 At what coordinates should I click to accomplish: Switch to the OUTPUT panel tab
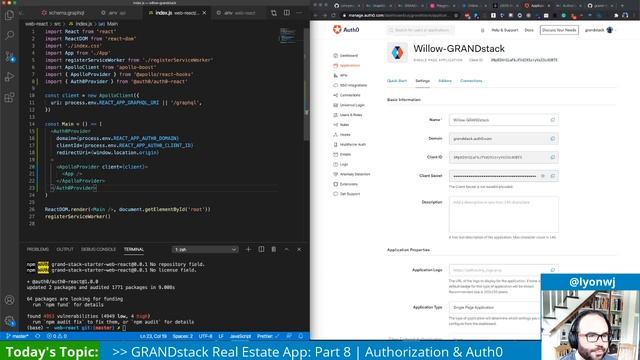click(x=65, y=249)
